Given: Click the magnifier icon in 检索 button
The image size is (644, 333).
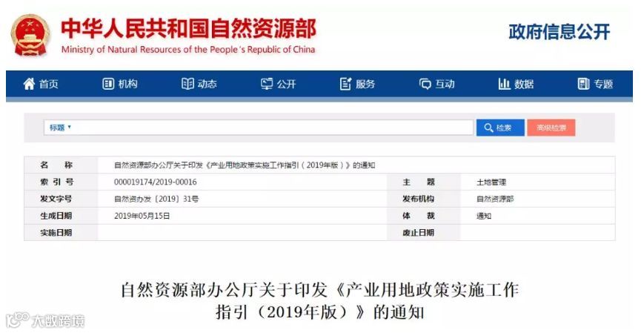Looking at the screenshot, I should pyautogui.click(x=488, y=128).
